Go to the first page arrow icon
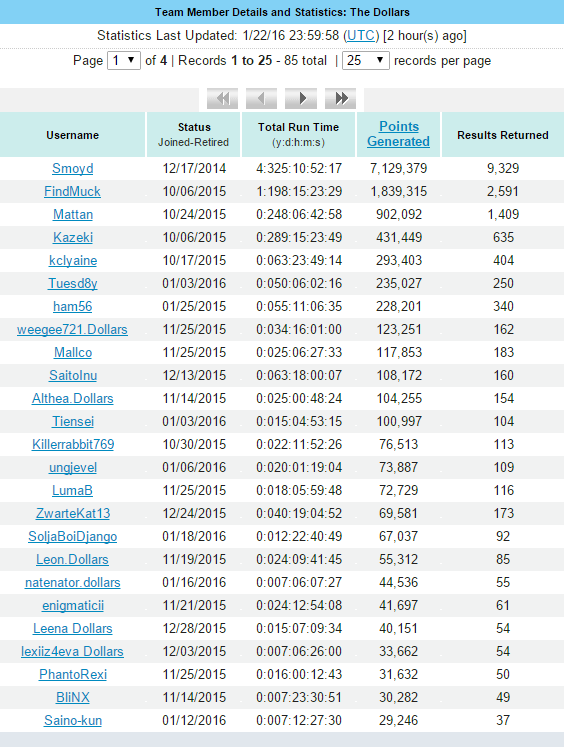Image resolution: width=564 pixels, height=747 pixels. pos(222,99)
